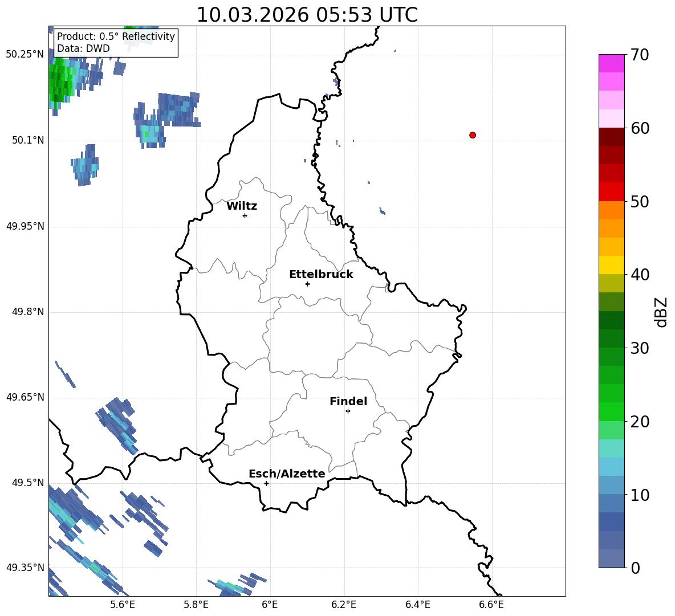The height and width of the screenshot is (616, 675).
Task: Click the latitude label 49.65°N
Action: (x=25, y=397)
